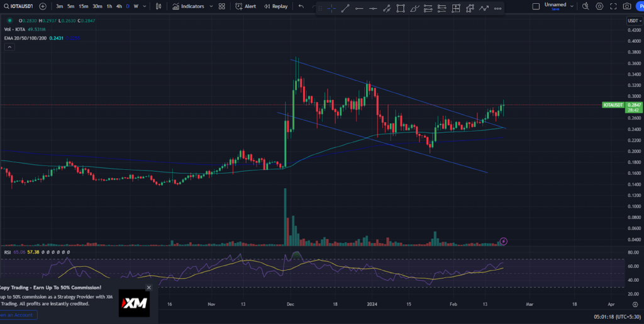Open symbol search for IOTAUSDT
This screenshot has height=324, width=644.
click(18, 6)
